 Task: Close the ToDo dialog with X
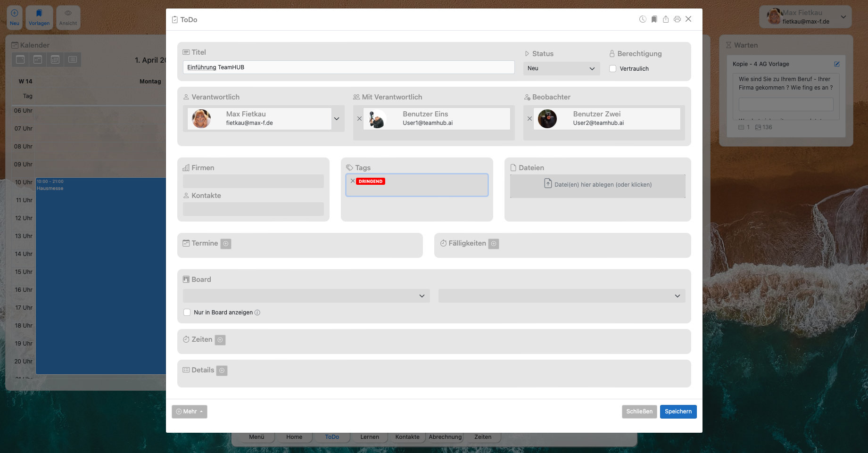tap(688, 19)
